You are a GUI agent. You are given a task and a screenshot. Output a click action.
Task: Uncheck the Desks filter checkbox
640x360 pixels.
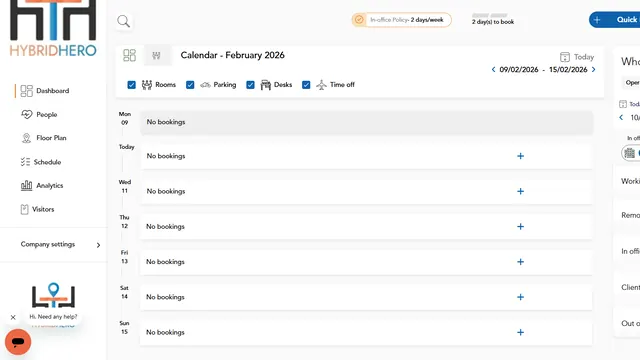click(x=250, y=85)
